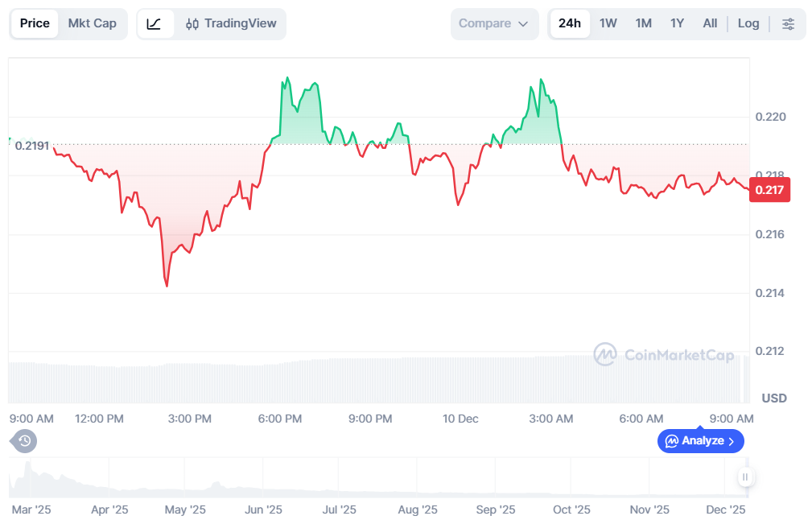Open the TradingView chart mode
This screenshot has width=812, height=520.
pos(231,24)
